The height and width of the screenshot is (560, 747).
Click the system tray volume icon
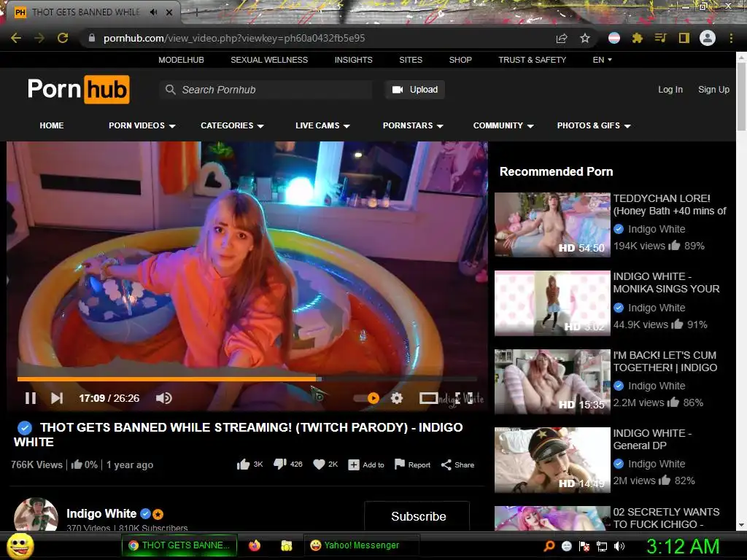619,546
